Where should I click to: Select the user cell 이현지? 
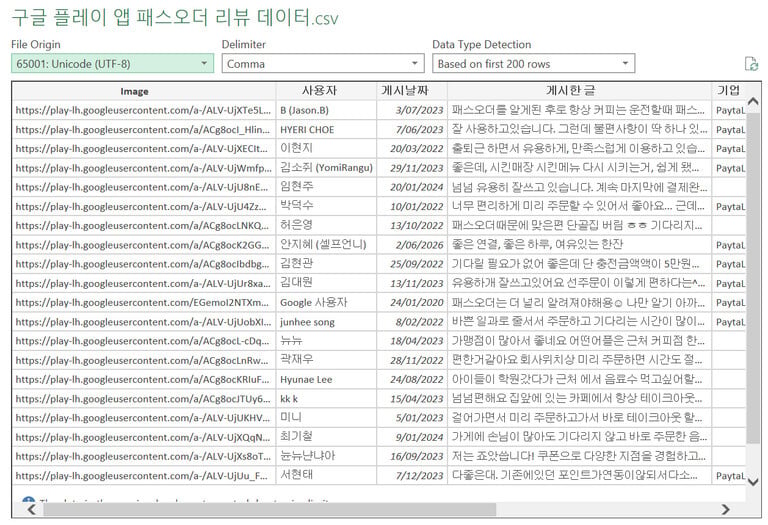pyautogui.click(x=326, y=149)
